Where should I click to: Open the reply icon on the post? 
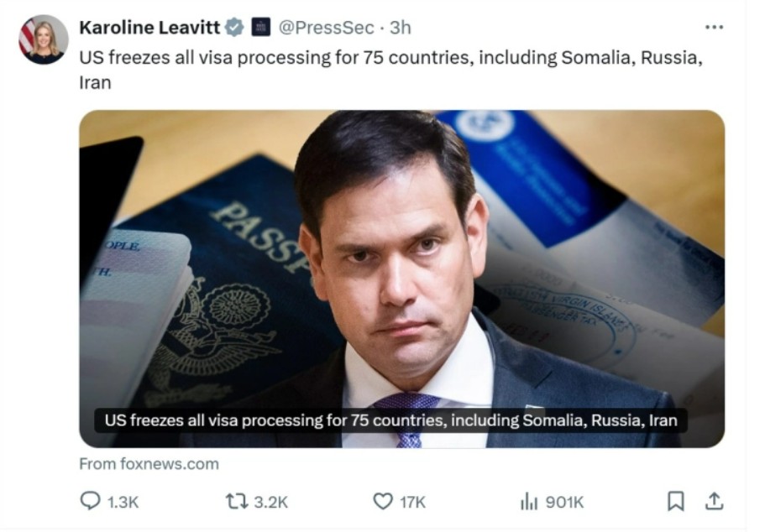(x=90, y=501)
